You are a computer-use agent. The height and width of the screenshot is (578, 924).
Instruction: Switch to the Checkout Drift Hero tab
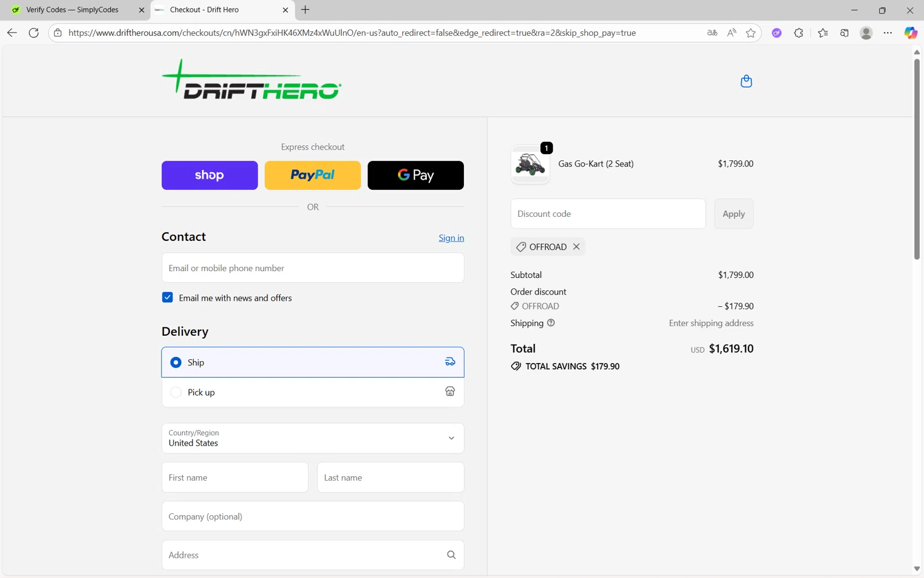(x=222, y=10)
